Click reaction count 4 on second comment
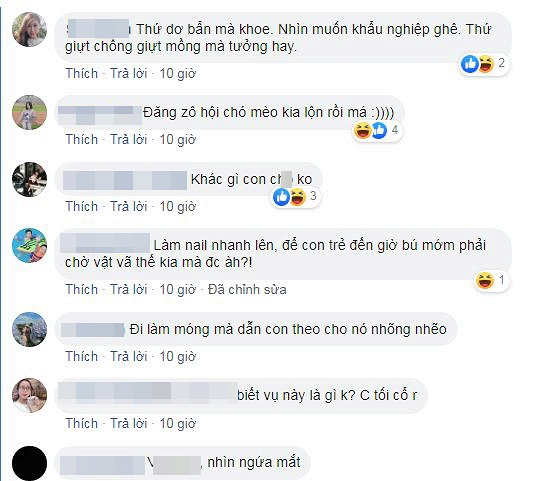The width and height of the screenshot is (540, 481). (x=395, y=130)
